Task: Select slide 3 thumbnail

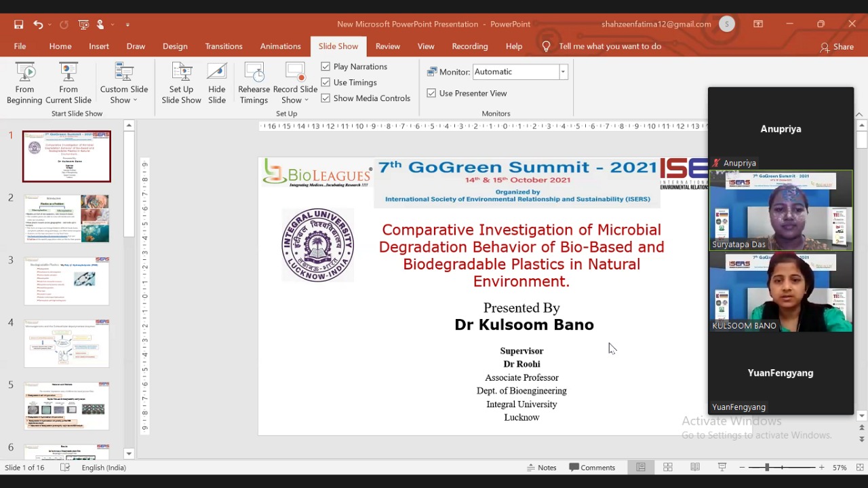Action: click(x=66, y=281)
